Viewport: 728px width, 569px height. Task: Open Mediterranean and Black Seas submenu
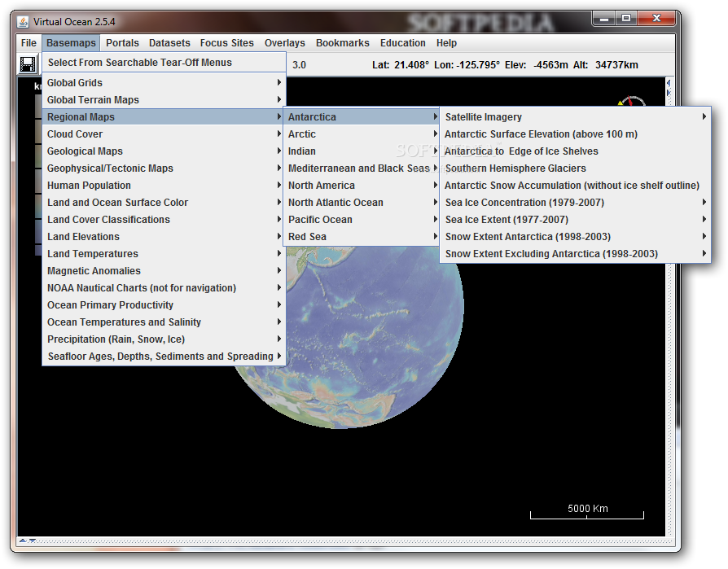click(x=362, y=168)
